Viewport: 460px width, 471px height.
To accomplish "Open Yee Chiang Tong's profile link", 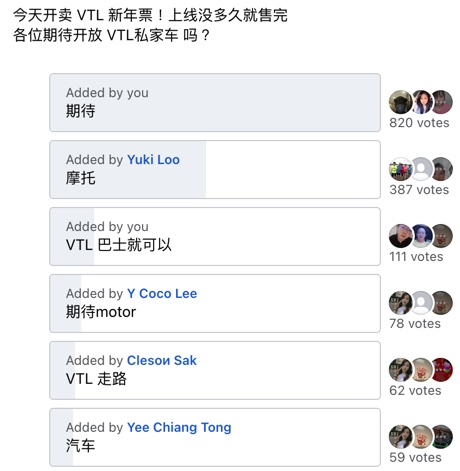I will click(x=179, y=427).
